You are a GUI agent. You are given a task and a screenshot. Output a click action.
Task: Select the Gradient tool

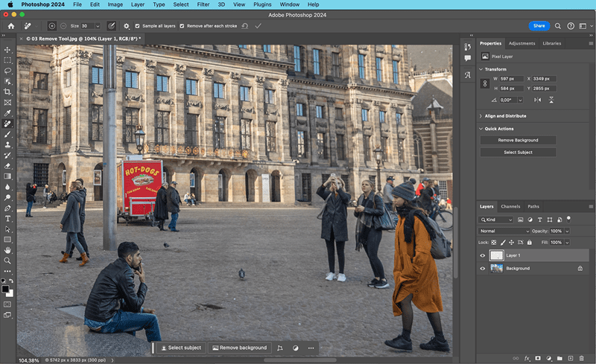pyautogui.click(x=7, y=176)
